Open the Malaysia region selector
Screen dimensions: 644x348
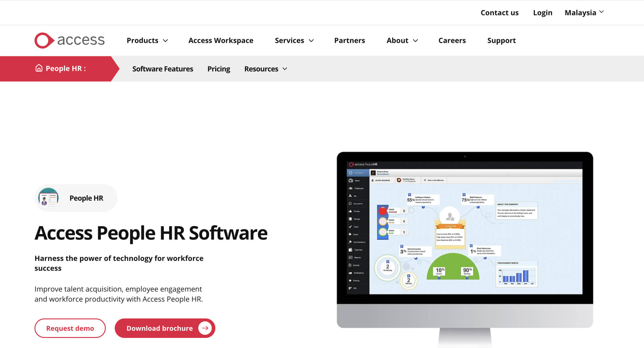tap(584, 13)
